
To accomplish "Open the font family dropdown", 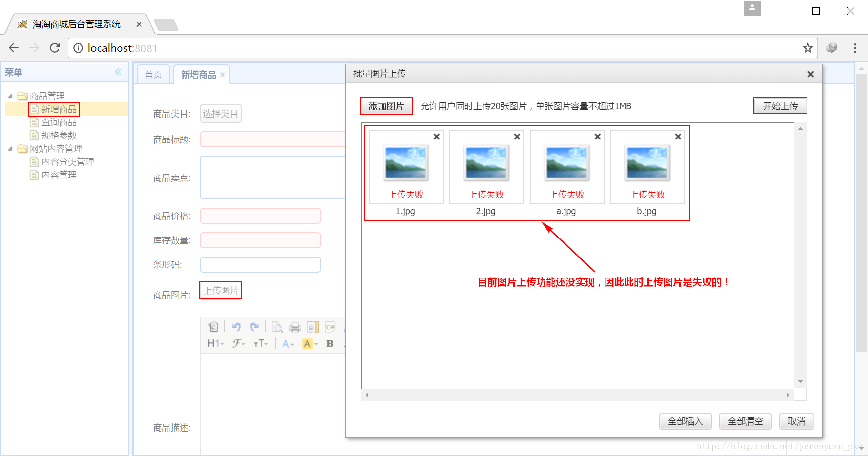I will click(239, 344).
